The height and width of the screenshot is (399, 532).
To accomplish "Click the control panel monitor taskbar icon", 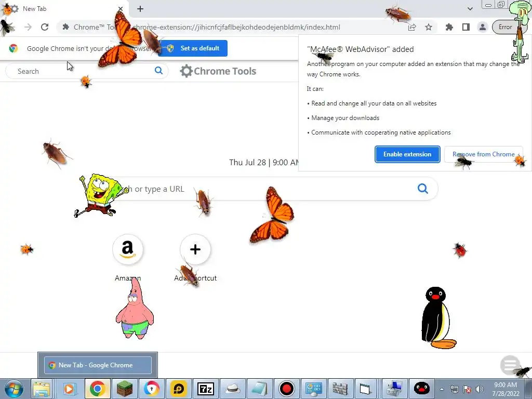I will pos(313,389).
